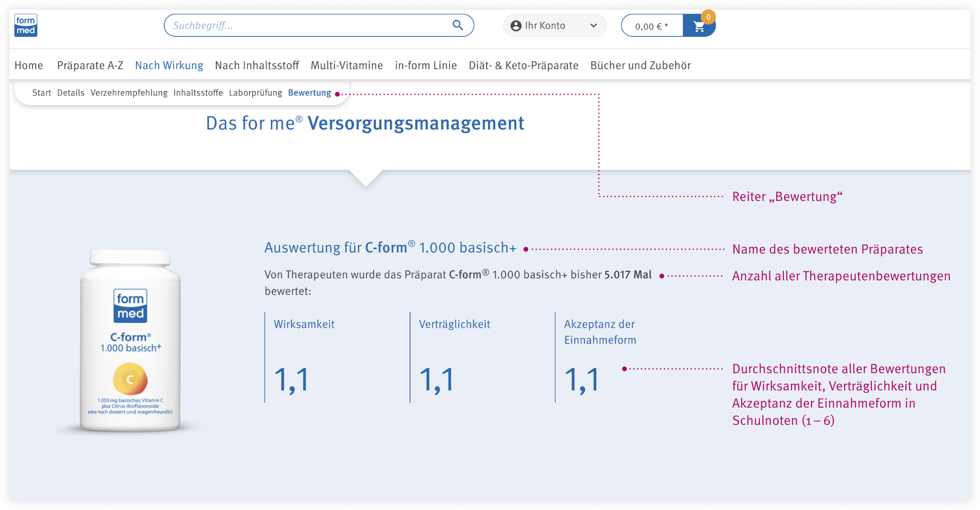The width and height of the screenshot is (980, 510).
Task: Click the 1,1 score under Wirksamkeit
Action: [292, 380]
